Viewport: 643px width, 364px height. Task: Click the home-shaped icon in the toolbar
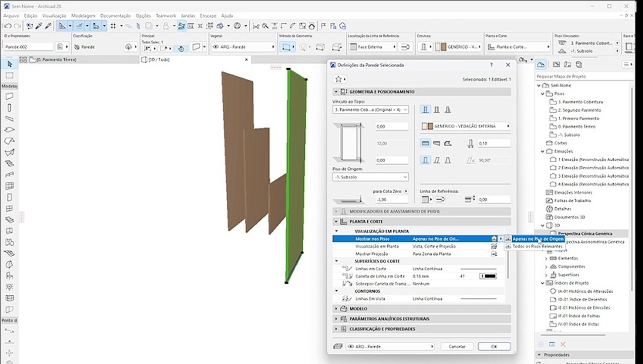(313, 26)
